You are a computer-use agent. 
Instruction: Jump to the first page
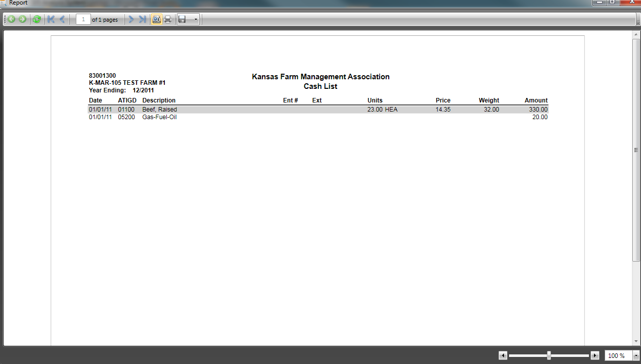(51, 19)
